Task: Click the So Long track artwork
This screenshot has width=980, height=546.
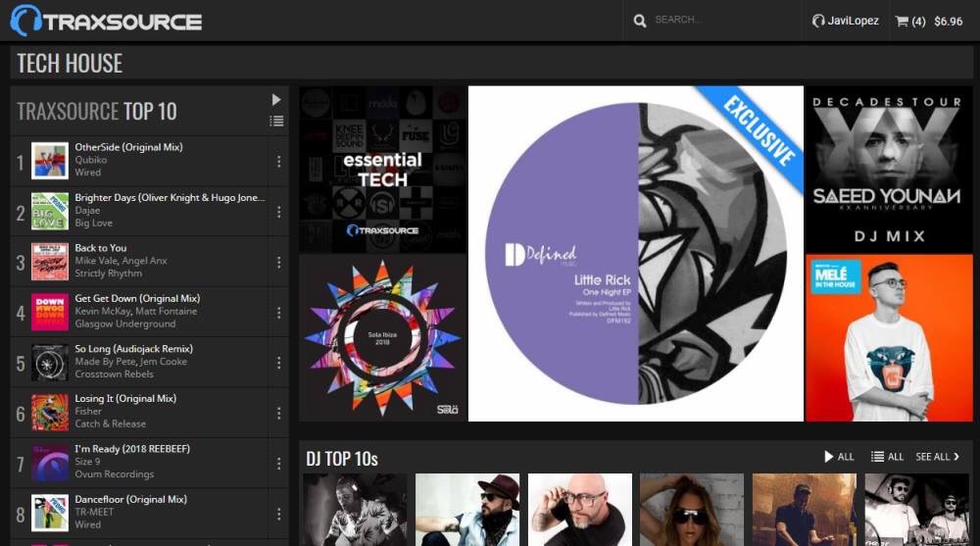Action: pyautogui.click(x=50, y=363)
